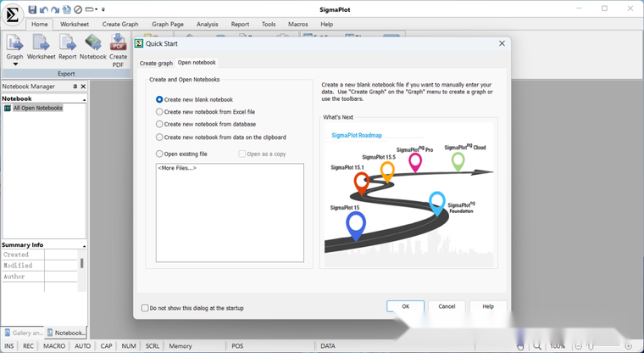Click the OK button
This screenshot has width=644, height=353.
[405, 306]
